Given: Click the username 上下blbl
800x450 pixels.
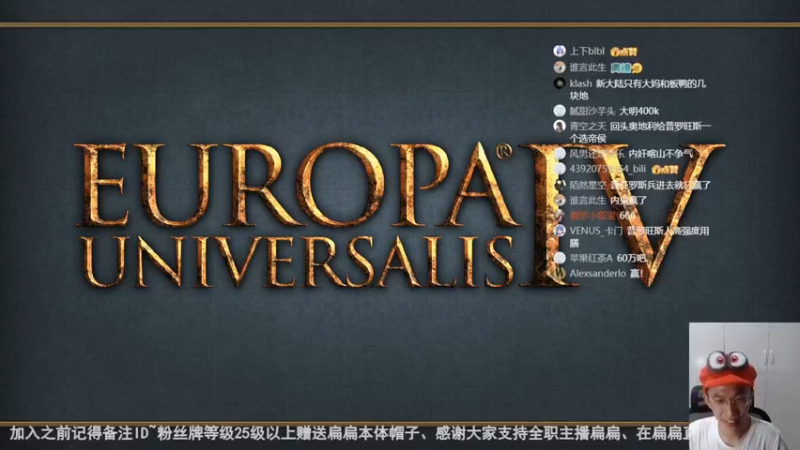Looking at the screenshot, I should pyautogui.click(x=587, y=51).
